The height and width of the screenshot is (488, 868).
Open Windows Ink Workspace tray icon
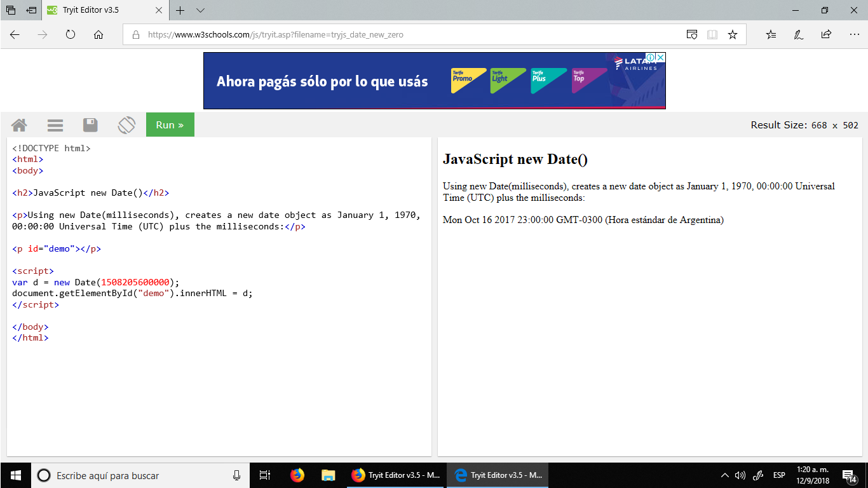coord(757,475)
